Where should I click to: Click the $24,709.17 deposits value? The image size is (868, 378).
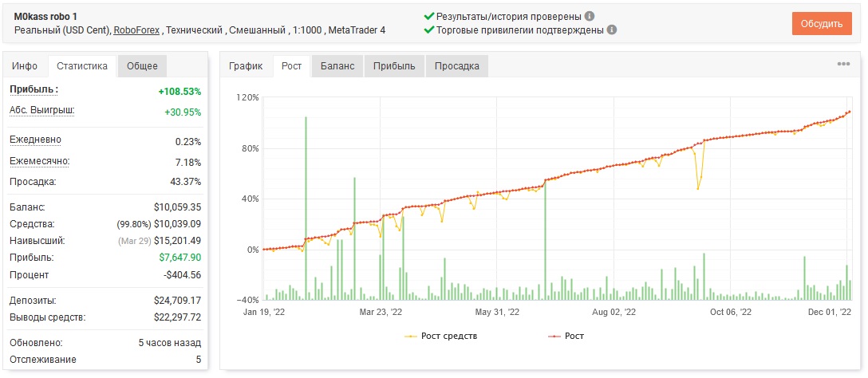coord(177,301)
